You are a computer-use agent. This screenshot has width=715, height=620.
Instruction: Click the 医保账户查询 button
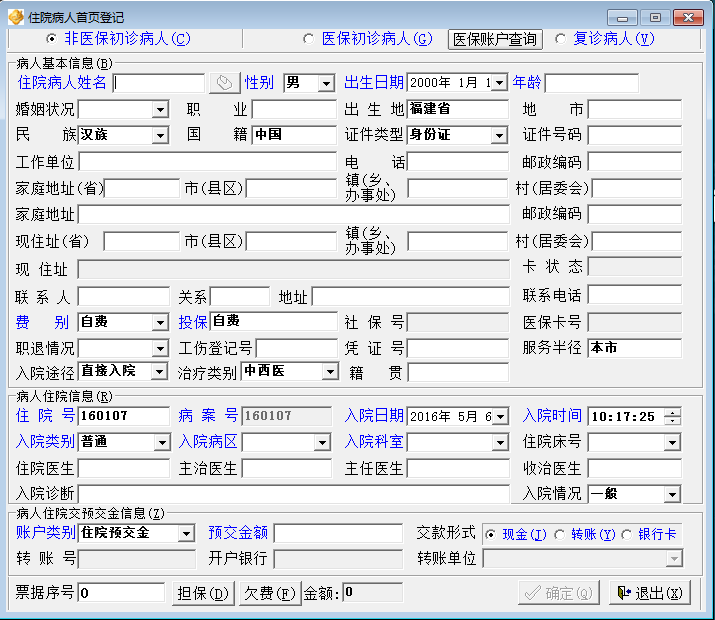click(x=495, y=39)
